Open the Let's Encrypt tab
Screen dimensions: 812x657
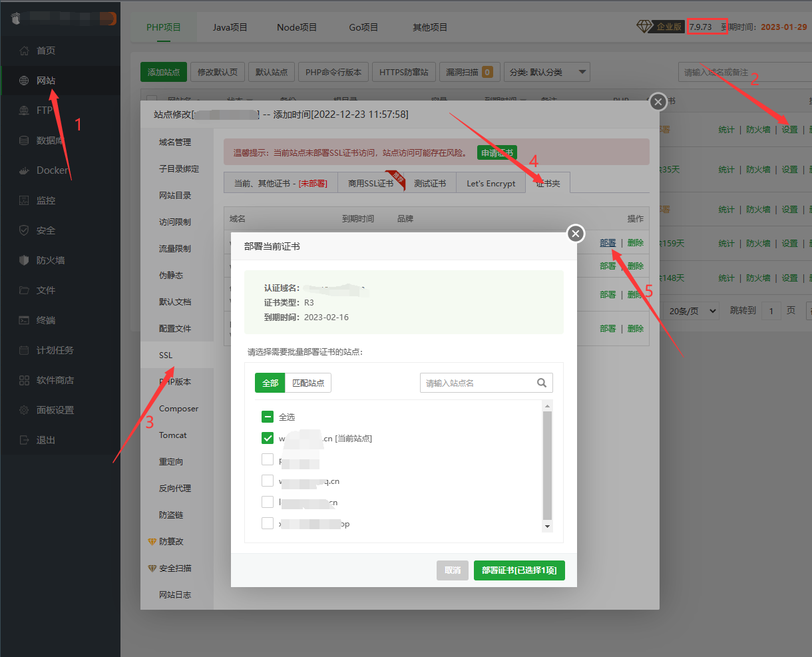pos(491,183)
